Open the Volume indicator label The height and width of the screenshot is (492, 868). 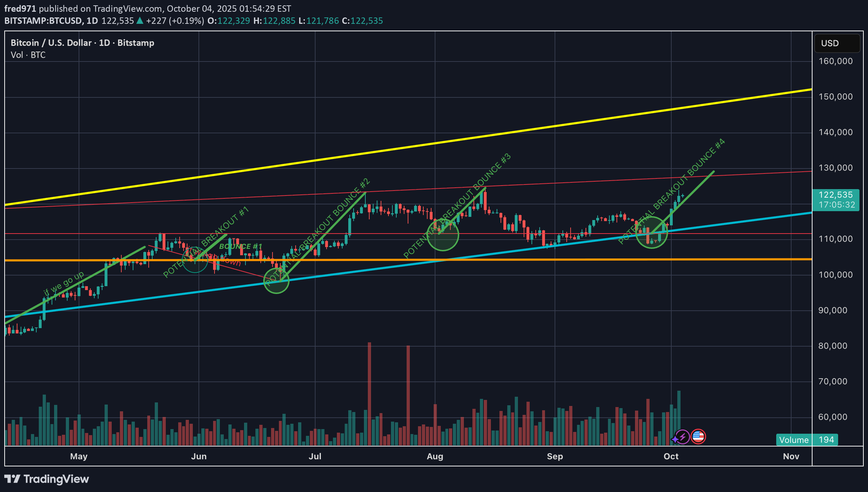[794, 440]
